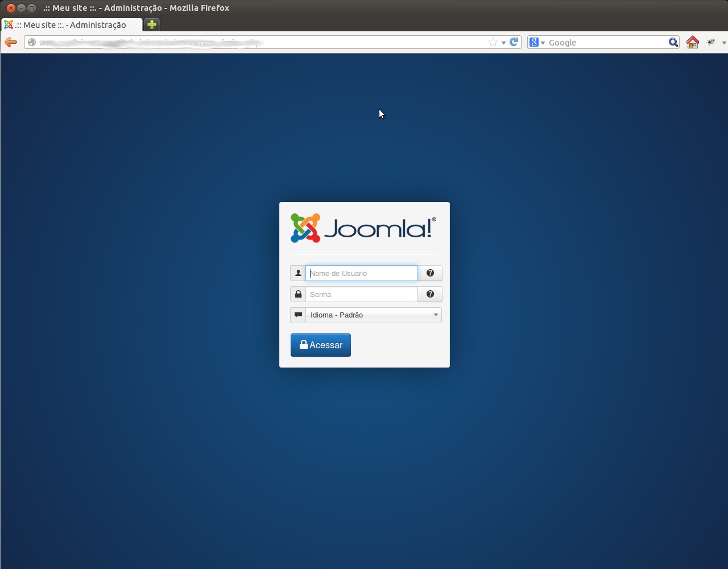This screenshot has width=728, height=569.
Task: Click the site identity globe icon
Action: 32,42
